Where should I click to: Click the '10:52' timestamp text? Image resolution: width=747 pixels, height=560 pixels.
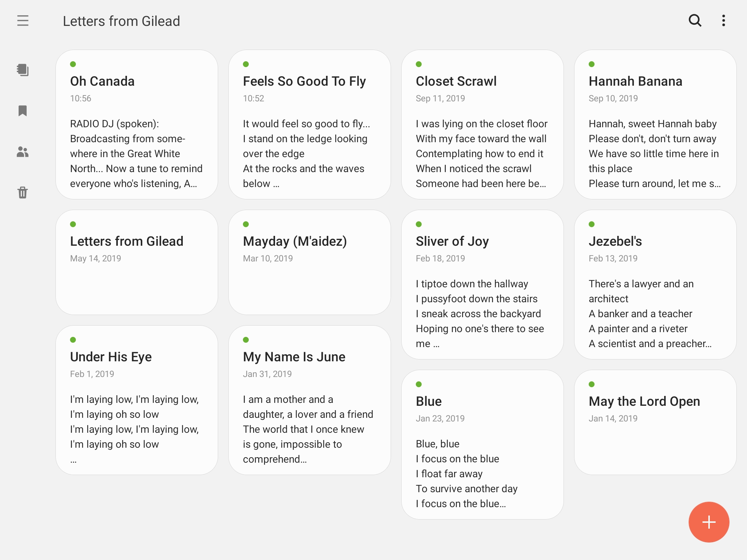pos(253,98)
